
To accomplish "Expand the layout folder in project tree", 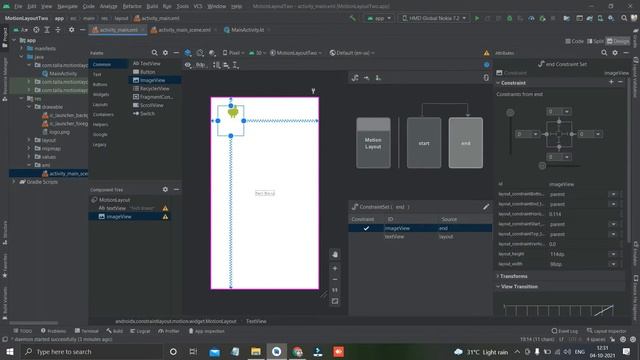I will pos(29,140).
